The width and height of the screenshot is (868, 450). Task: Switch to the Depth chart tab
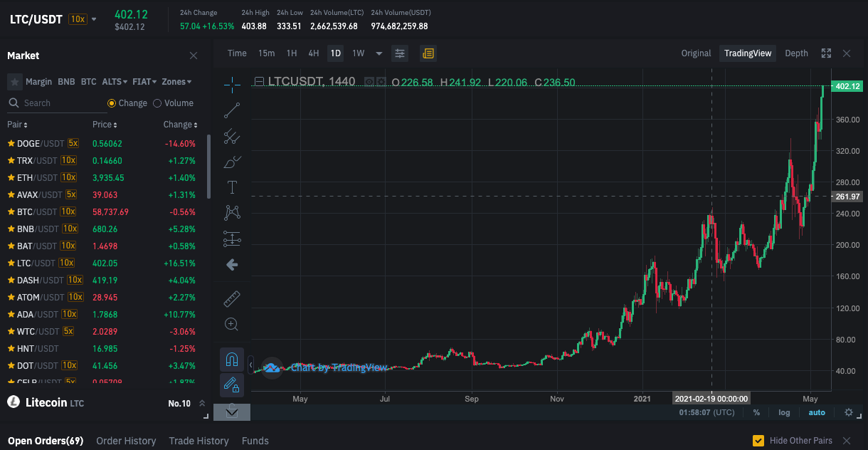796,53
